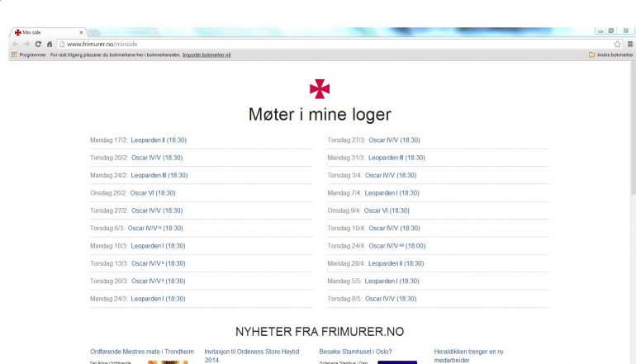Open Leoparden I meeting on Mandag 5/5

tap(392, 281)
